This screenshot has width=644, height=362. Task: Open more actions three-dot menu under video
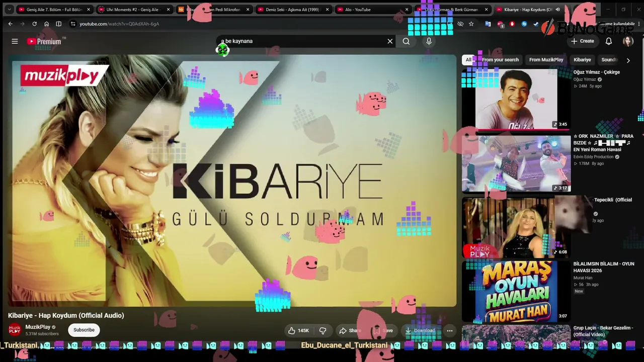pyautogui.click(x=450, y=330)
